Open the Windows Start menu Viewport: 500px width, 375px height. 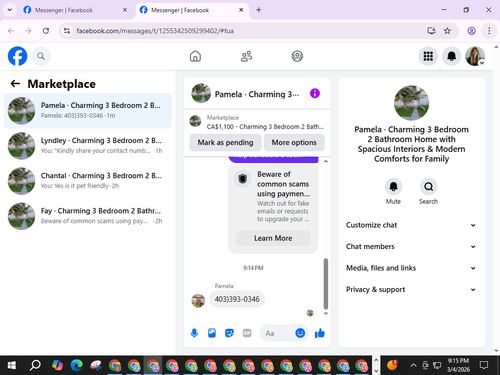(12, 365)
